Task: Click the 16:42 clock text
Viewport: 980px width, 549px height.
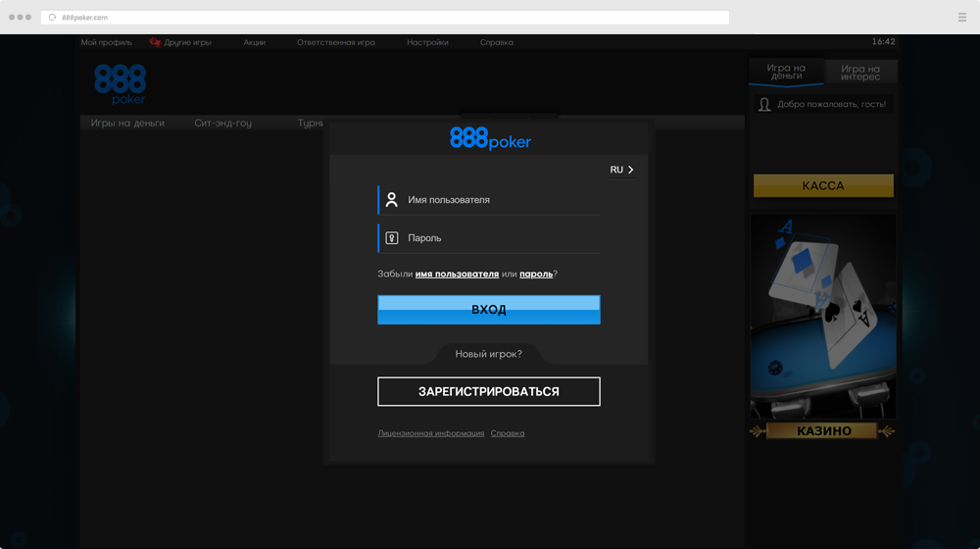Action: click(x=883, y=42)
